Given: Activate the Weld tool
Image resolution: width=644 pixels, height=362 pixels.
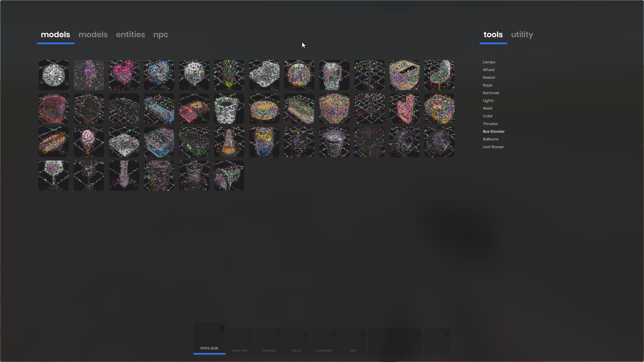Looking at the screenshot, I should (x=487, y=108).
